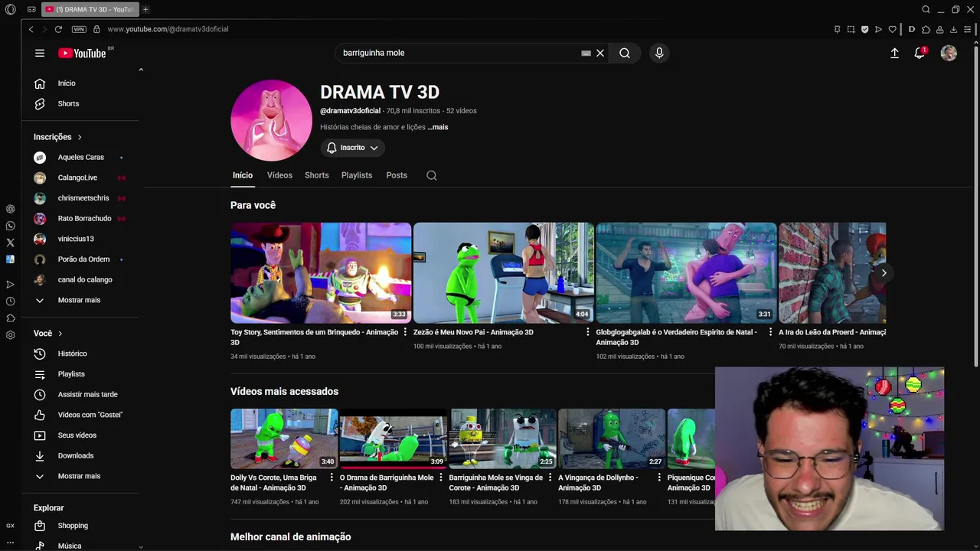
Task: Open a new browser tab
Action: [145, 9]
